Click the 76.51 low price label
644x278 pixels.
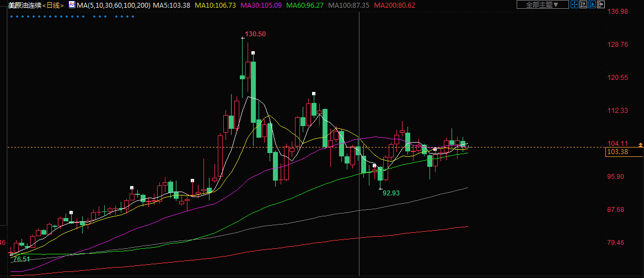22,259
